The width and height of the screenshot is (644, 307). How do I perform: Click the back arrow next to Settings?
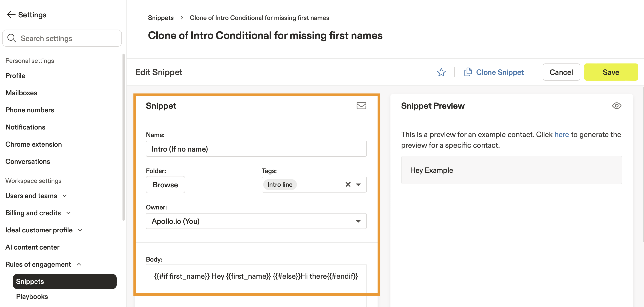[x=11, y=15]
